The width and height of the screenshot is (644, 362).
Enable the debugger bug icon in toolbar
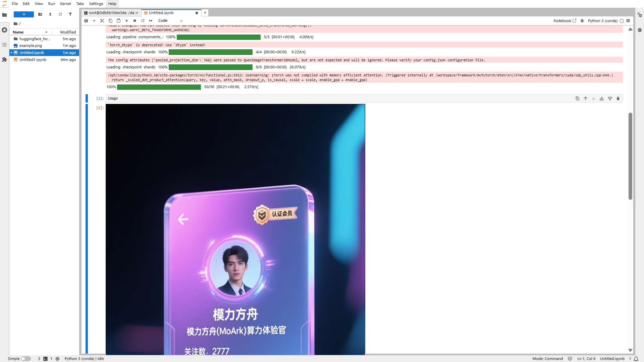click(582, 21)
